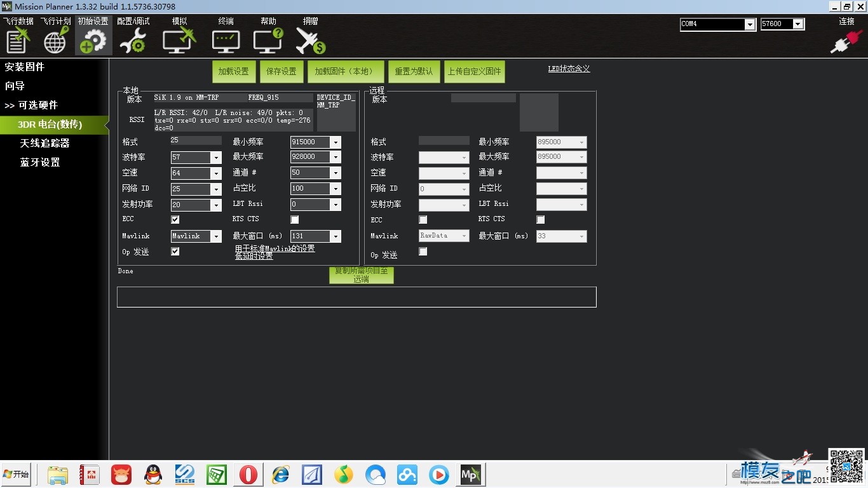Expand the local LBT Rssi dropdown

coord(336,205)
